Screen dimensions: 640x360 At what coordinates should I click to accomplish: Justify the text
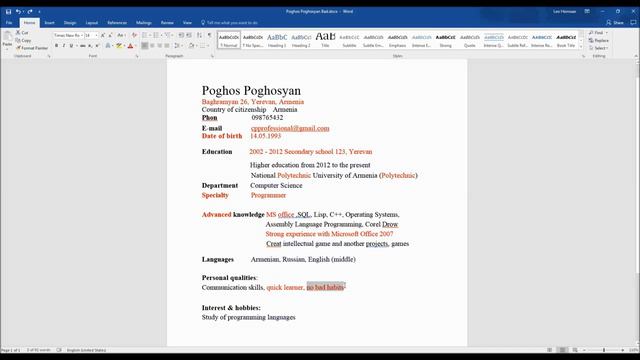tap(167, 46)
